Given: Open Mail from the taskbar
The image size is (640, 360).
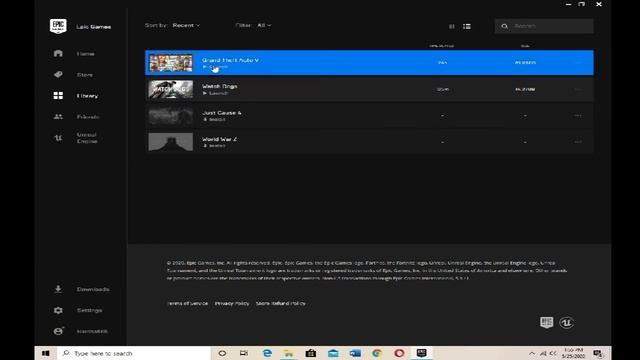Looking at the screenshot, I should pyautogui.click(x=333, y=353).
